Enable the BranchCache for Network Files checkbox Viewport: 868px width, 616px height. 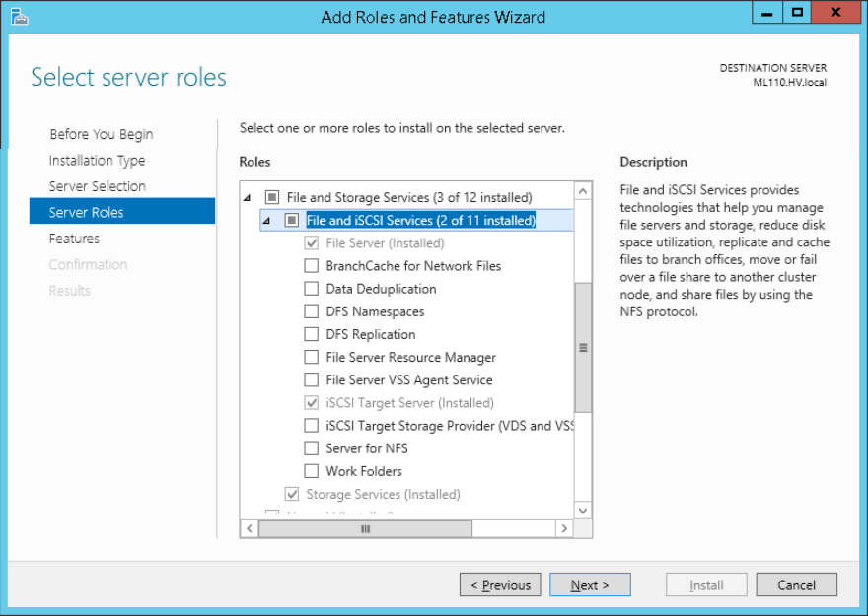(x=312, y=266)
